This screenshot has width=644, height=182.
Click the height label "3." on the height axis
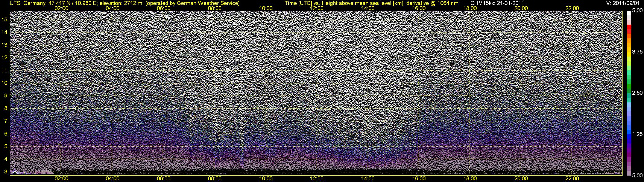6,172
